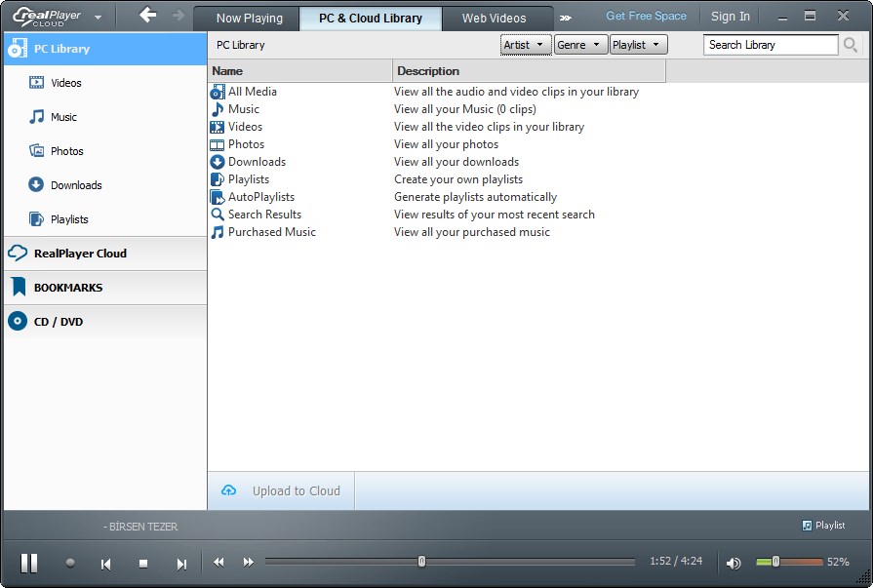This screenshot has width=873, height=588.
Task: Expand the RealPlayer Cloud section
Action: click(x=105, y=254)
